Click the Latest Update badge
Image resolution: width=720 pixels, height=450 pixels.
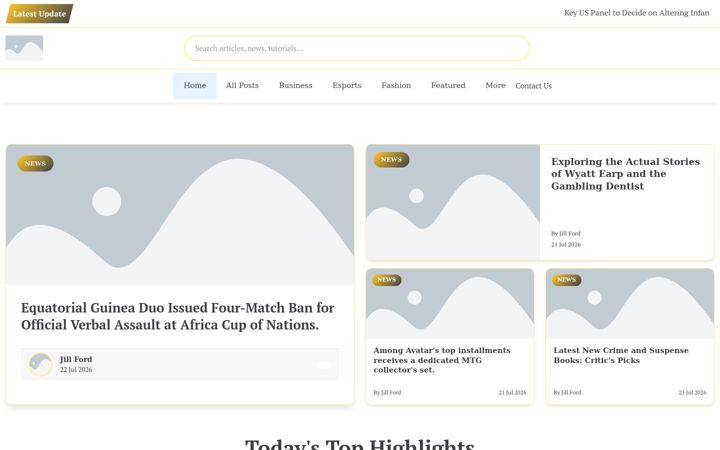coord(39,13)
